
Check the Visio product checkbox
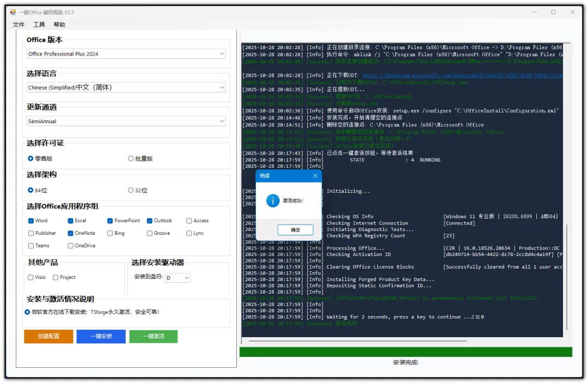pos(30,278)
